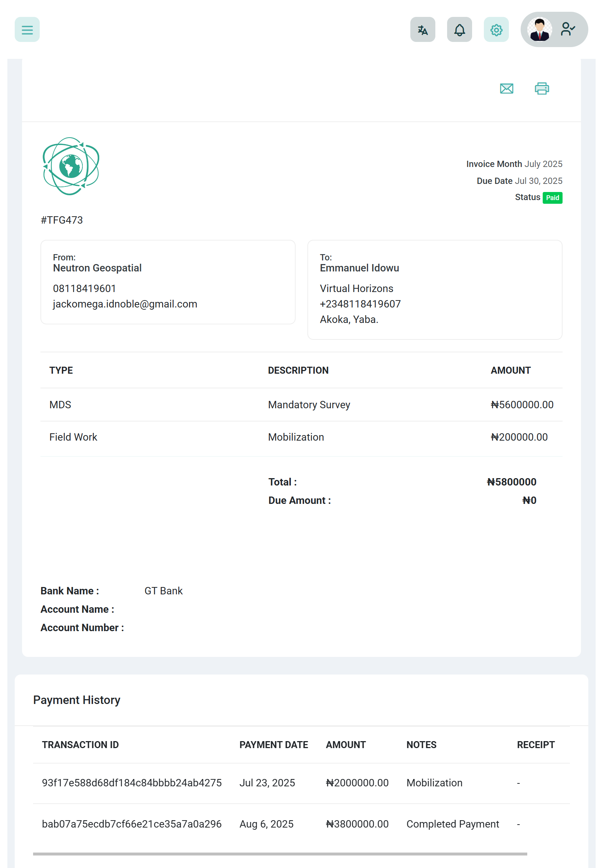Click the user account check icon
The height and width of the screenshot is (868, 603).
567,29
